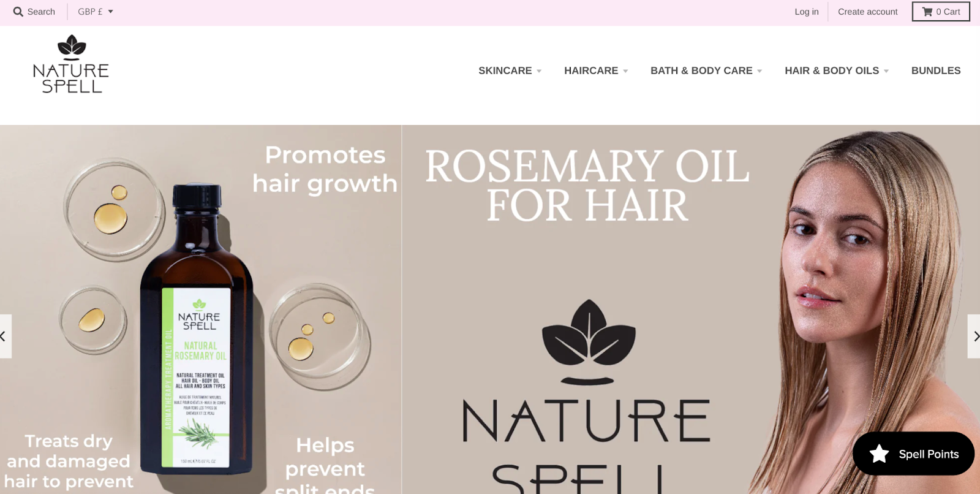Click the Search field text
Viewport: 980px width, 494px height.
(41, 12)
